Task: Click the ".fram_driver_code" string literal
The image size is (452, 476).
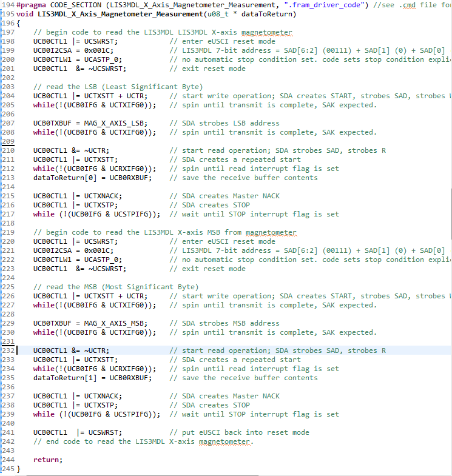Action: pos(324,5)
